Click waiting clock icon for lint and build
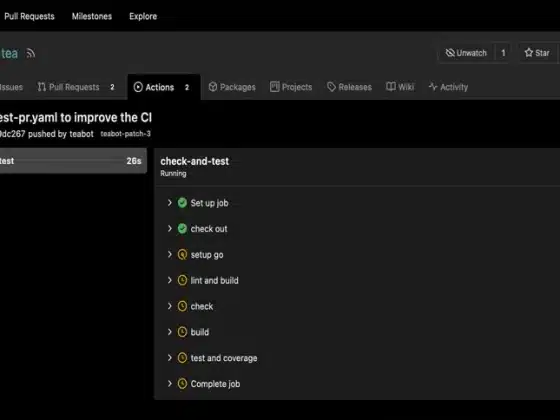The height and width of the screenshot is (420, 560). pos(182,280)
